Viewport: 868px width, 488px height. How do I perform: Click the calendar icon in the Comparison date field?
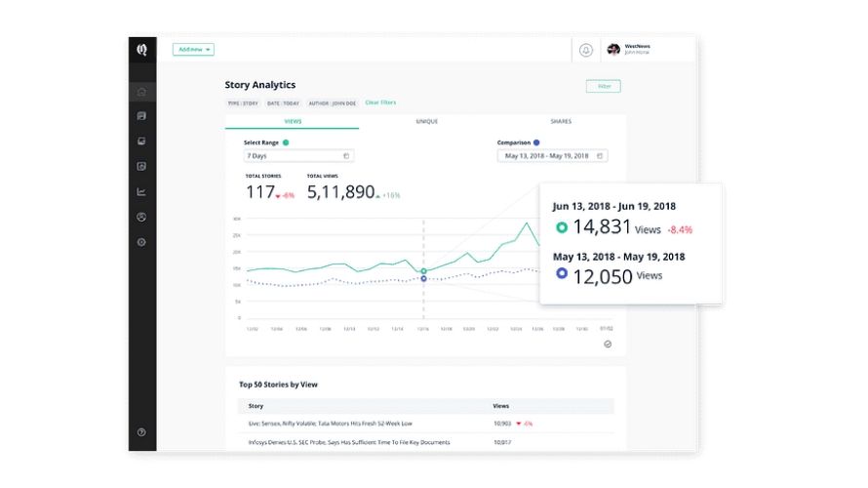pyautogui.click(x=600, y=156)
